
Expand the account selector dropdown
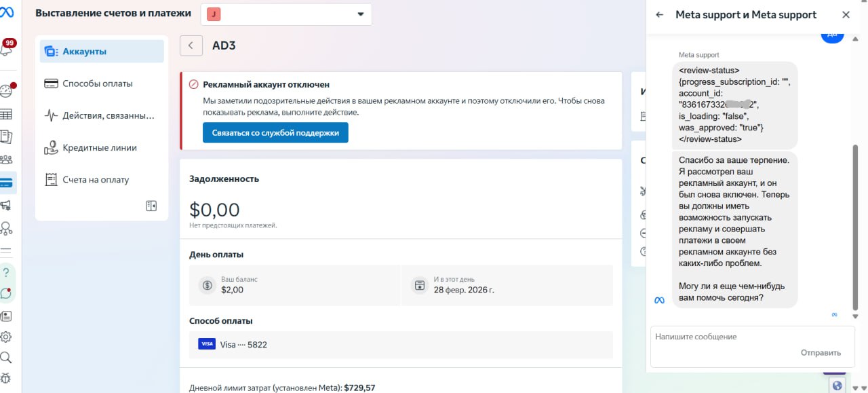click(x=360, y=14)
